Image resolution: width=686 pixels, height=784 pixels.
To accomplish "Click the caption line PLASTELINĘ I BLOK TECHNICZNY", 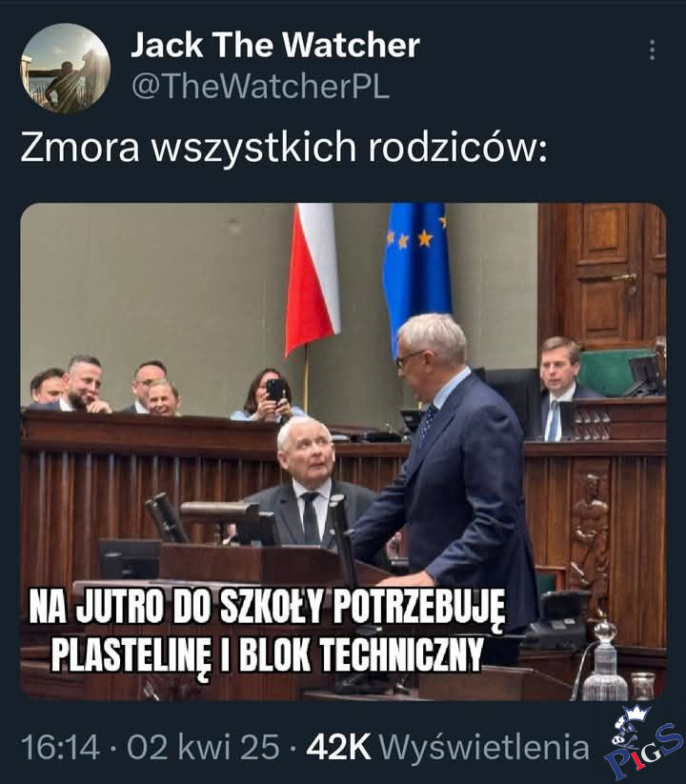I will click(x=267, y=653).
